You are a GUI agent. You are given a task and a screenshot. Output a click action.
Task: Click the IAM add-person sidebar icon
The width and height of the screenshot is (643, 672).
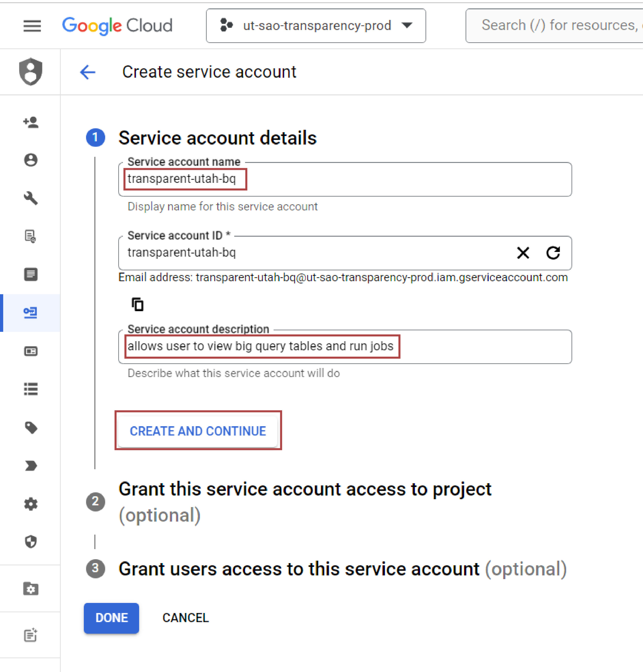pos(31,122)
